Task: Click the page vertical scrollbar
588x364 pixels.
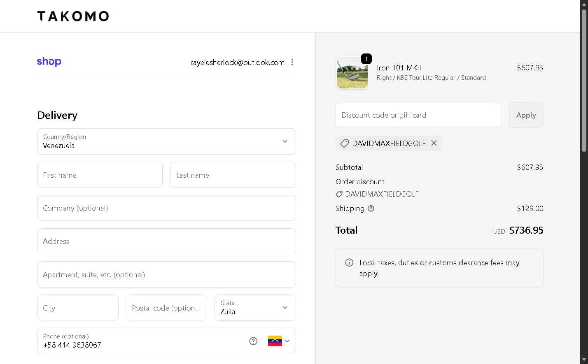Action: coord(584,80)
